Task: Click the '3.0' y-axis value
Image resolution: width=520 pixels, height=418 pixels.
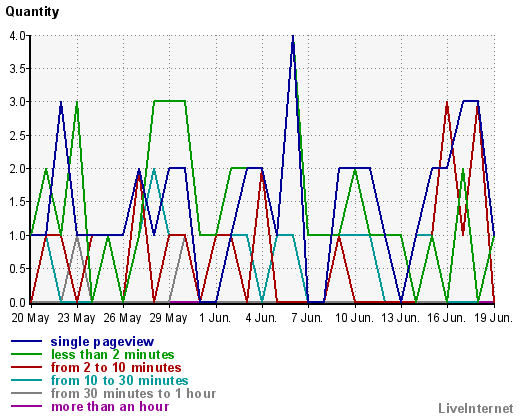Action: tap(17, 102)
